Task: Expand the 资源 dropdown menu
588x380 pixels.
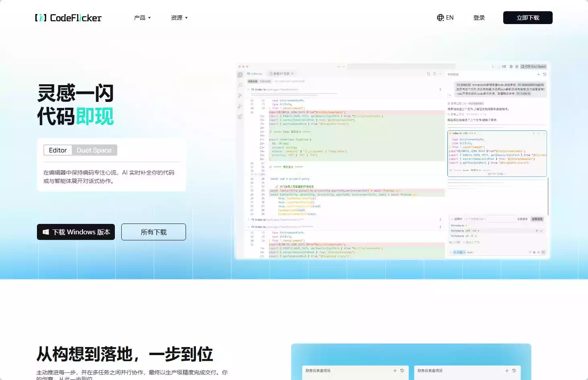Action: click(179, 18)
